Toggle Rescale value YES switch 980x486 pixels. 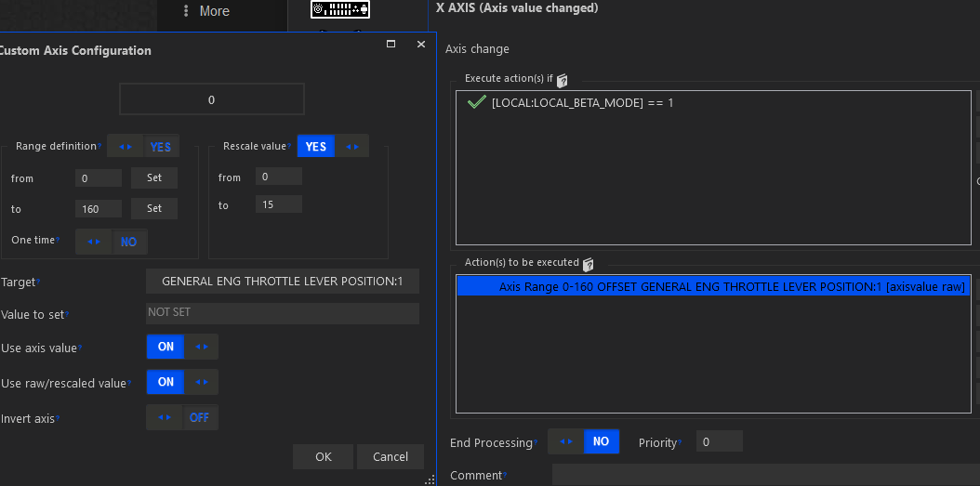click(333, 147)
